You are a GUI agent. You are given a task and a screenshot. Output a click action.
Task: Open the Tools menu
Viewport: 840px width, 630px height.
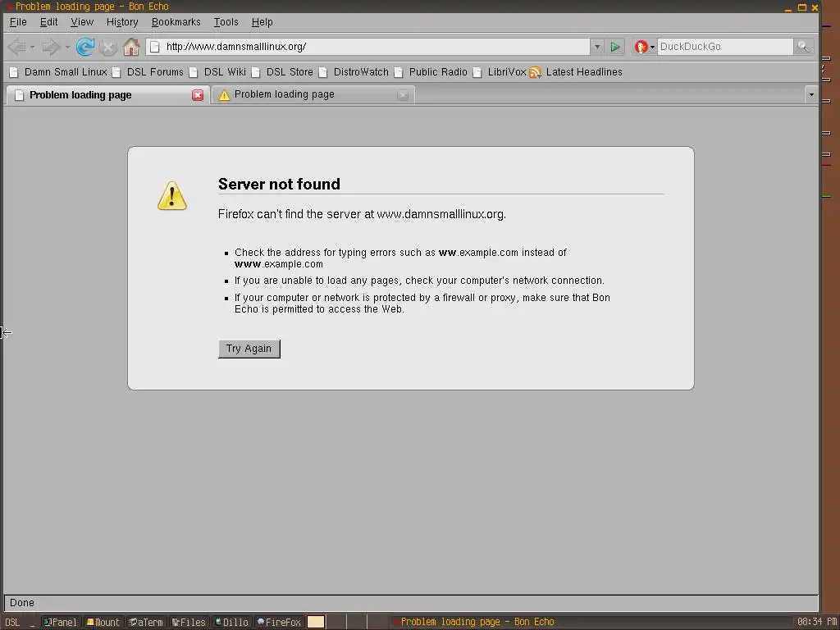[226, 22]
